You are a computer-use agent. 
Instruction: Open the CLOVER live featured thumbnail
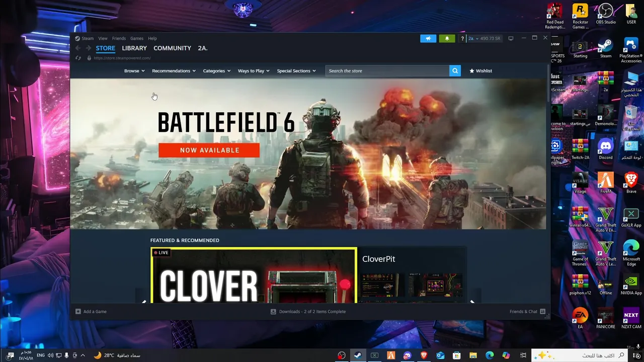(254, 276)
